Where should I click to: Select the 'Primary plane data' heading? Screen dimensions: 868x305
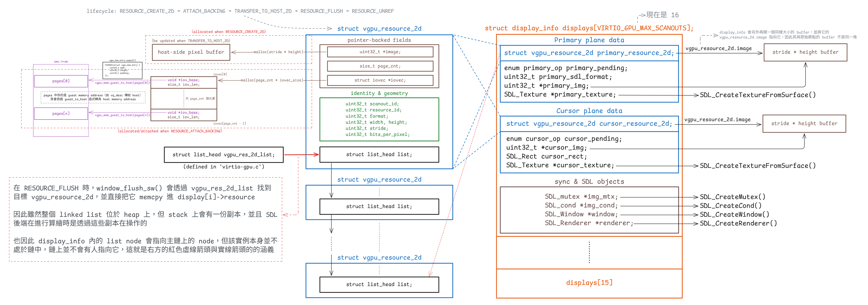(x=589, y=40)
